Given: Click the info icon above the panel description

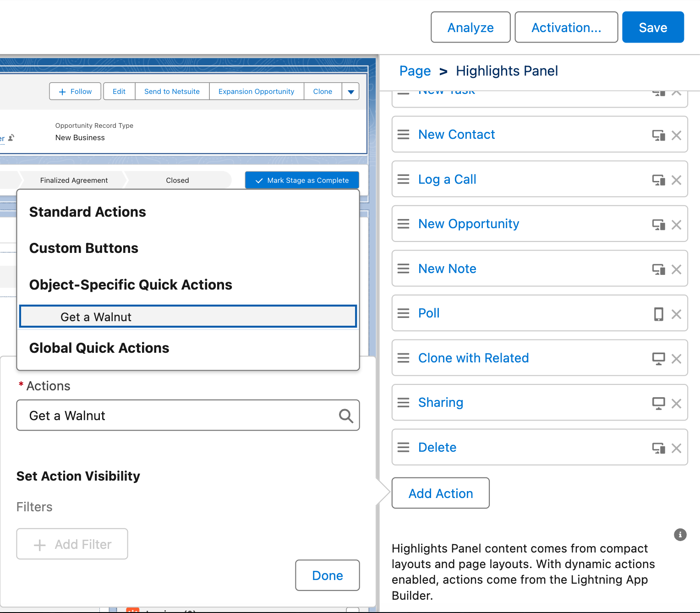Looking at the screenshot, I should [x=680, y=535].
